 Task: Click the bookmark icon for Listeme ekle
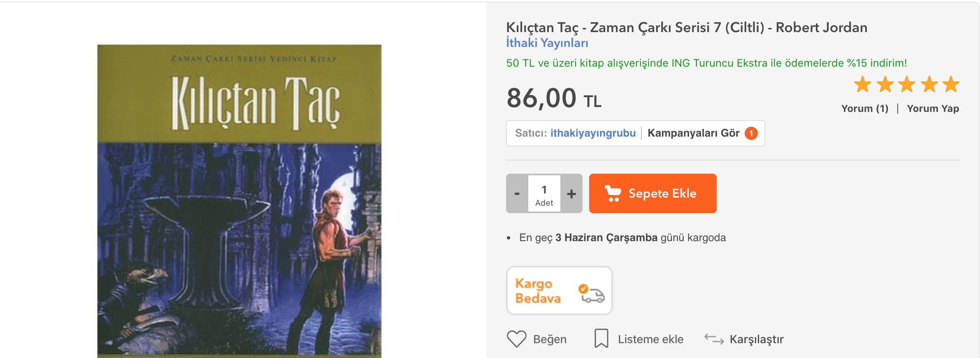click(x=601, y=338)
